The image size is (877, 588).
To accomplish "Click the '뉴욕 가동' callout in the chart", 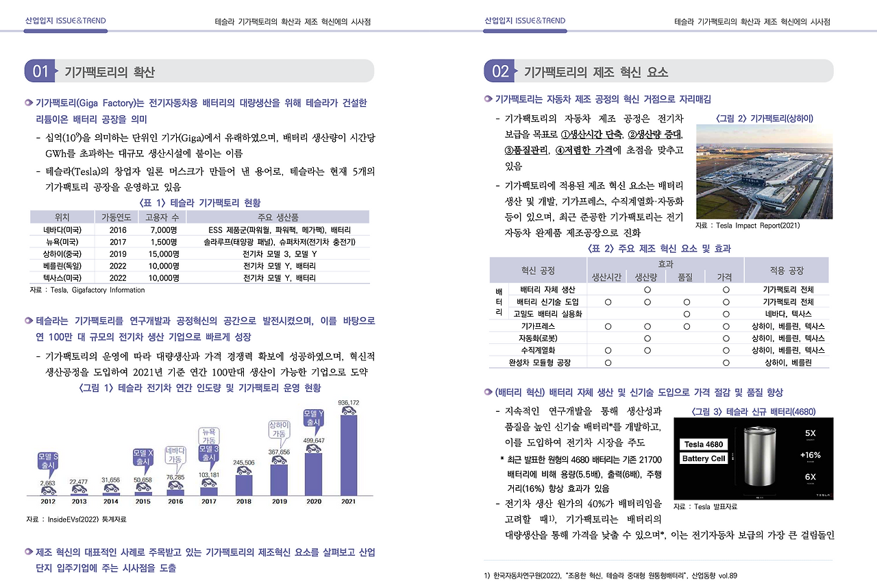I will (x=210, y=436).
